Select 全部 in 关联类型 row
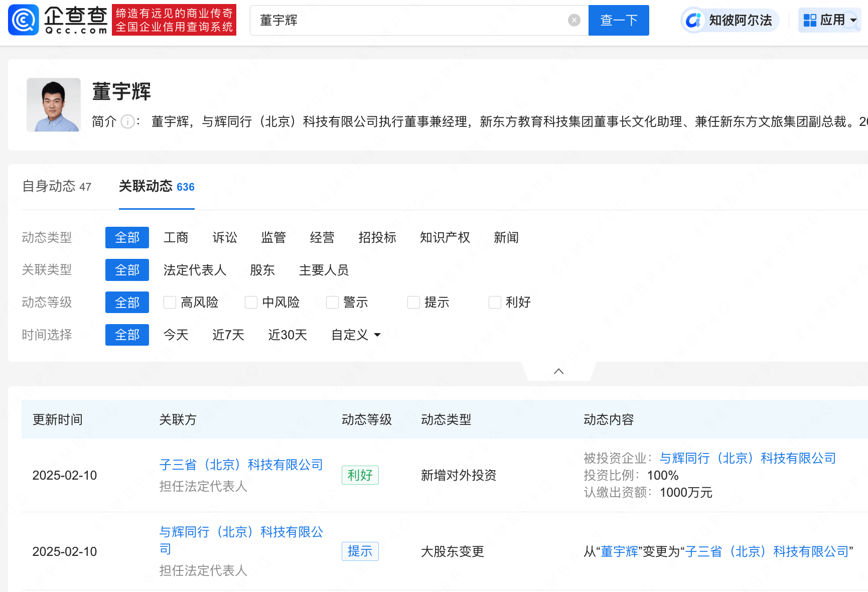The image size is (868, 592). coord(127,270)
